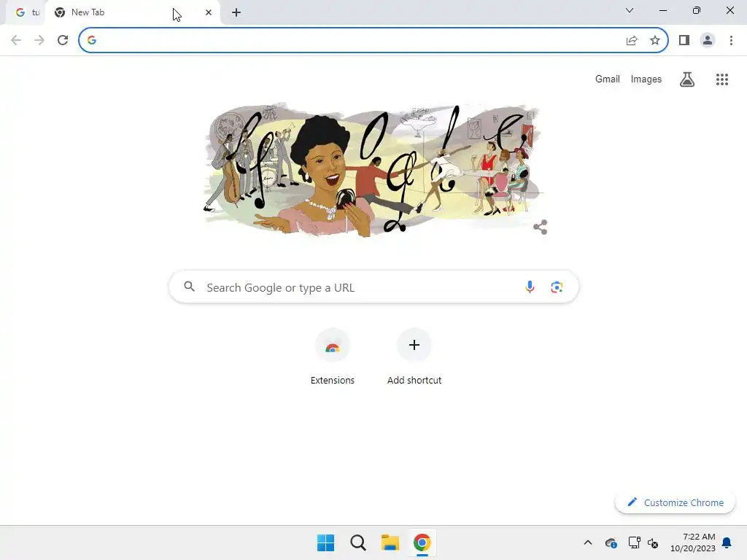Open a new tab with plus button
Viewport: 747px width, 560px height.
point(236,13)
